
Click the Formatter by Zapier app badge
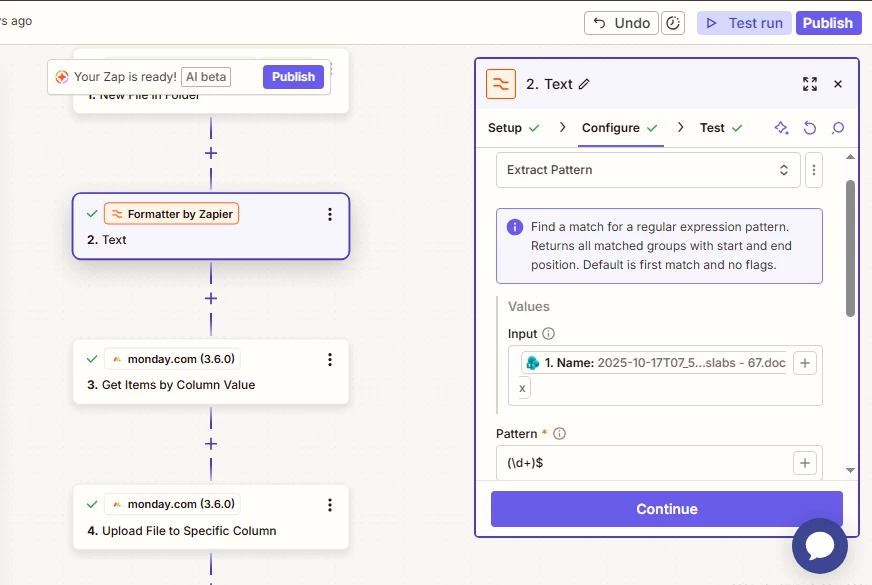(x=171, y=214)
